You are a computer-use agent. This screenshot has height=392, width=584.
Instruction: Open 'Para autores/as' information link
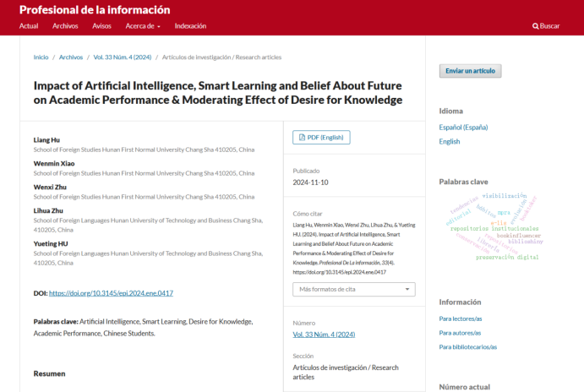coord(461,333)
